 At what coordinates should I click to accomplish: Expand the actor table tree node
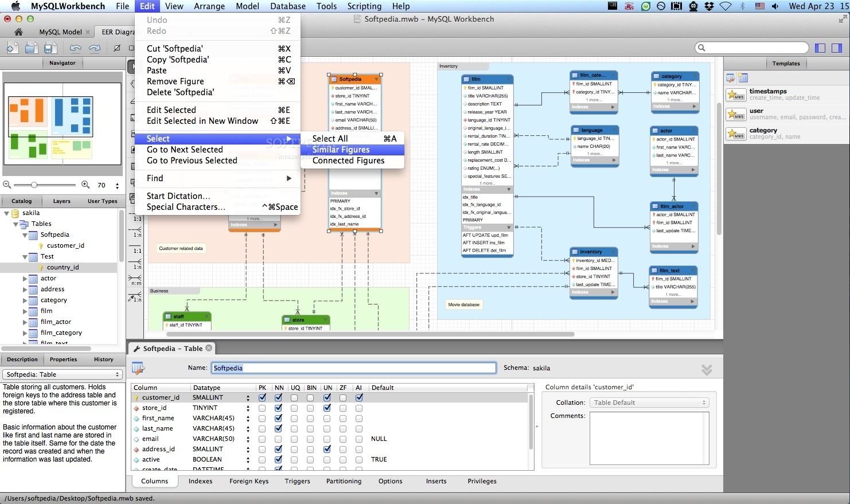click(25, 279)
